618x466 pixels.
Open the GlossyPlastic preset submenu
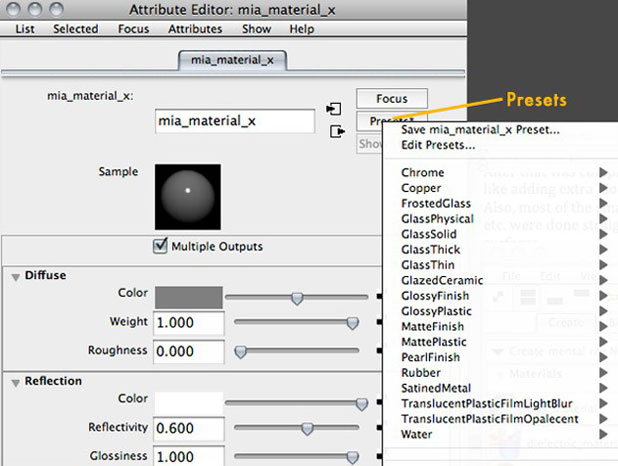tap(500, 311)
